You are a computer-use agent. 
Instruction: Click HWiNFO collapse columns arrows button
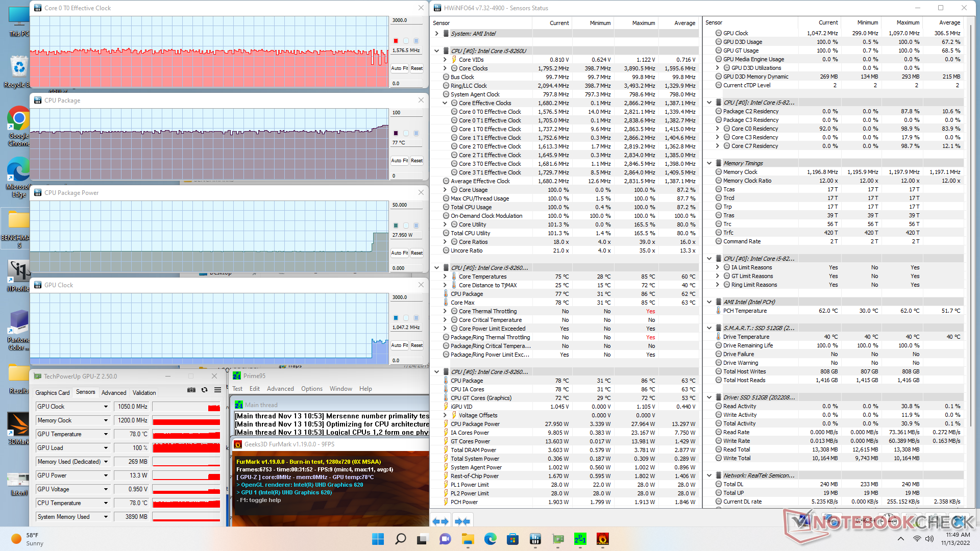coord(462,521)
